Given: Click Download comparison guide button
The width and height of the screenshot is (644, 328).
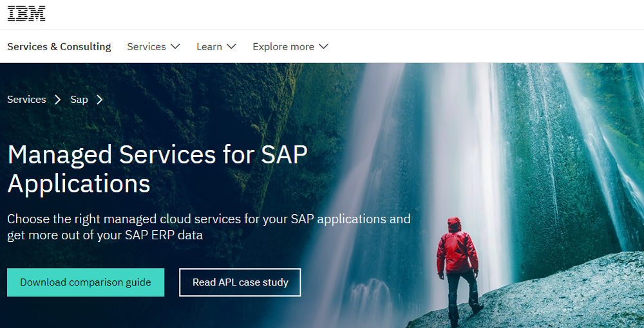Looking at the screenshot, I should click(x=86, y=282).
